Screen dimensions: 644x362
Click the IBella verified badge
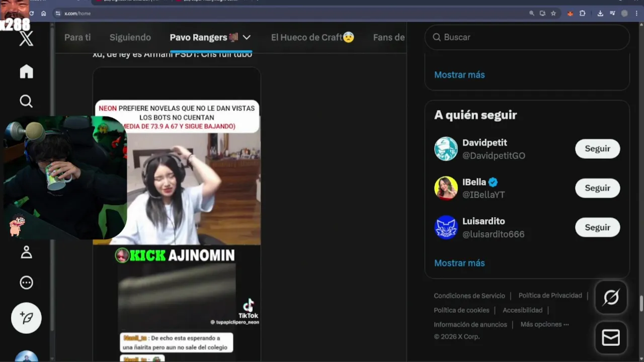[x=493, y=182]
